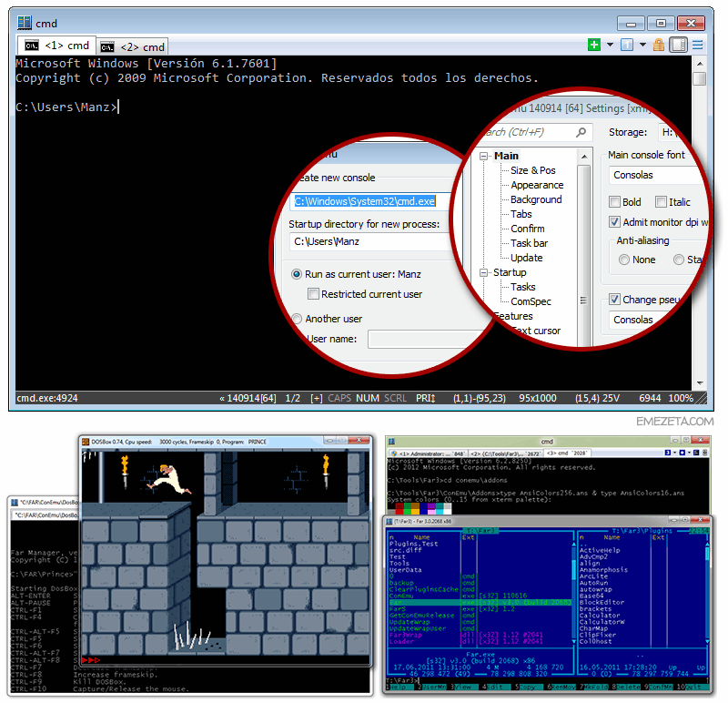Tick the Restricted current user checkbox
The width and height of the screenshot is (728, 703).
point(313,294)
